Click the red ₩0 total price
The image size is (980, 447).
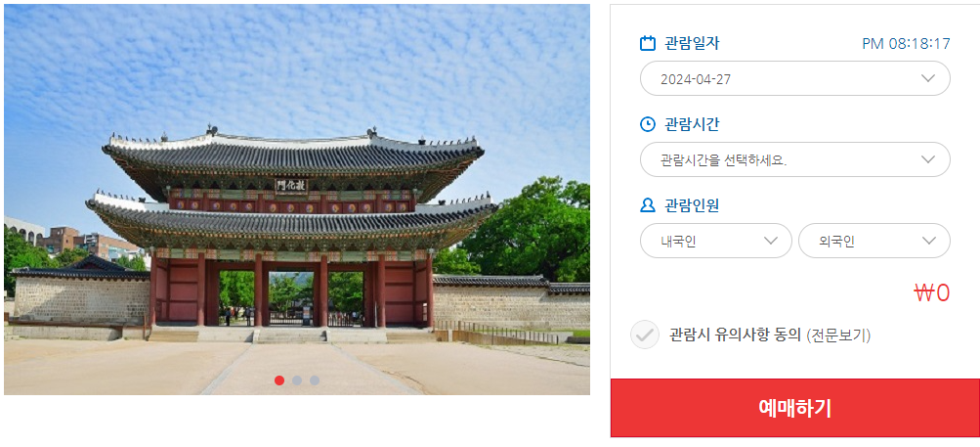coord(932,293)
